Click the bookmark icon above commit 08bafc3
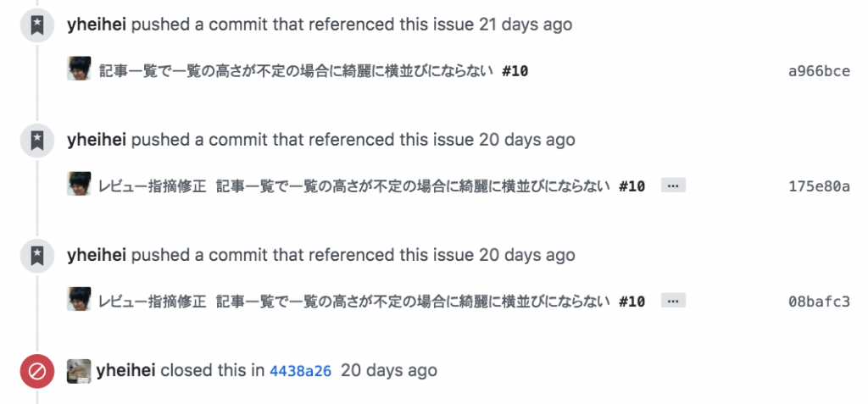 click(x=37, y=256)
